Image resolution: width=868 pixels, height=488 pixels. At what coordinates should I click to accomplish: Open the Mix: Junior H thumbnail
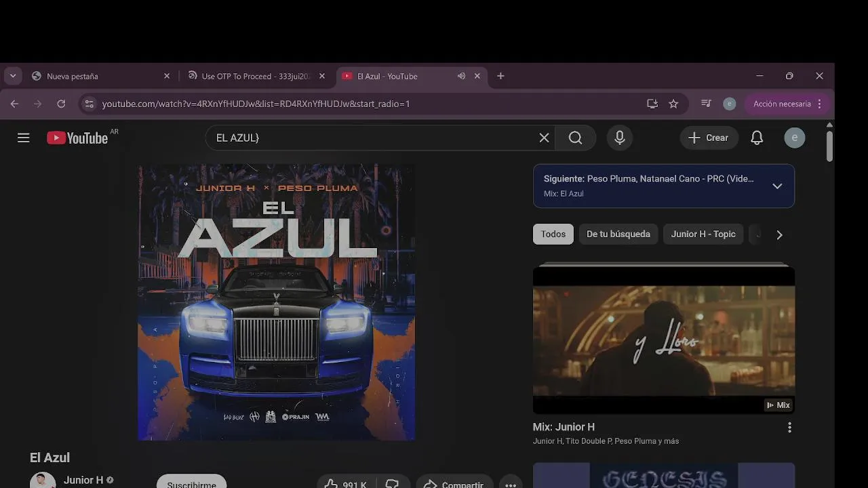click(664, 338)
